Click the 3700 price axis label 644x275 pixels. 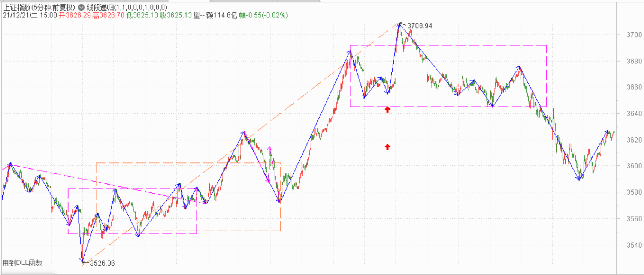(x=634, y=35)
